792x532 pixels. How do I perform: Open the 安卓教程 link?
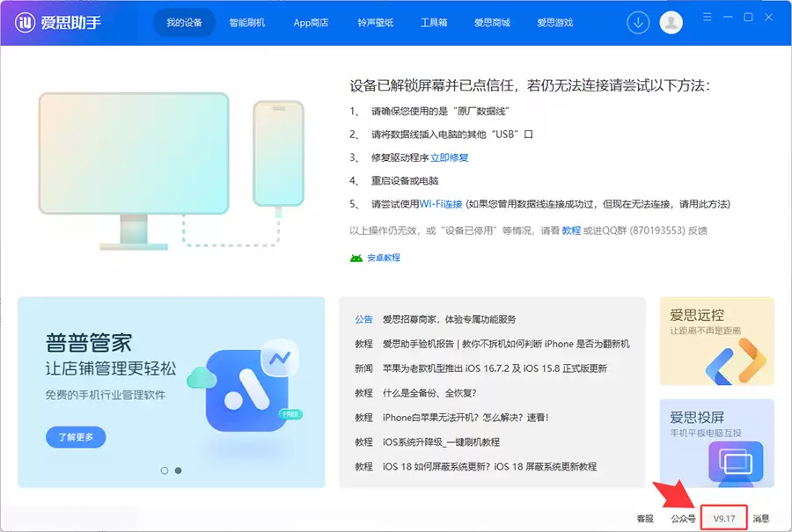(x=384, y=258)
